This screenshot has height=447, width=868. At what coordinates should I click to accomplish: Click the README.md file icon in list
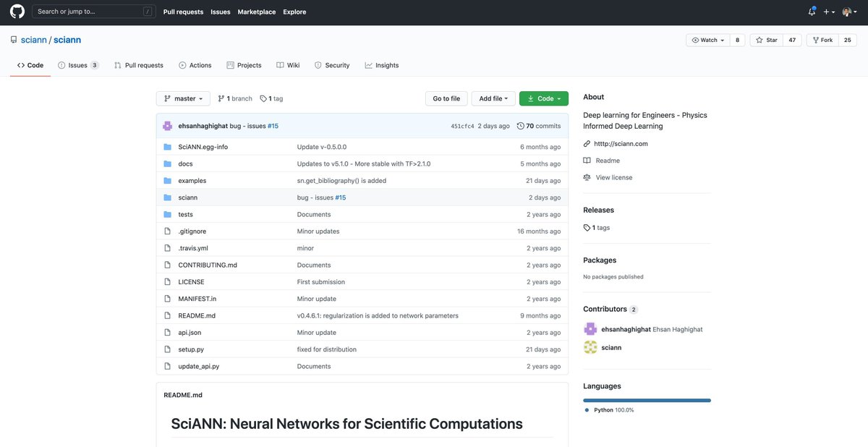click(167, 316)
